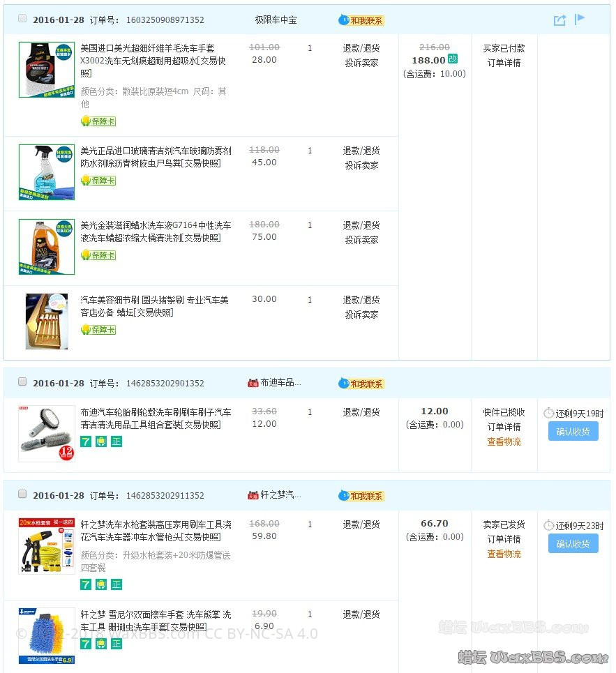Viewport: 616px width, 673px height.
Task: Open the water gun set product thumbnail
Action: coord(47,546)
